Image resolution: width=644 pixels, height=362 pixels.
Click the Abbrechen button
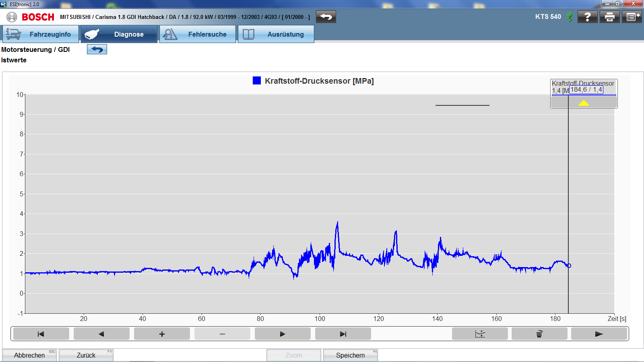coord(29,355)
